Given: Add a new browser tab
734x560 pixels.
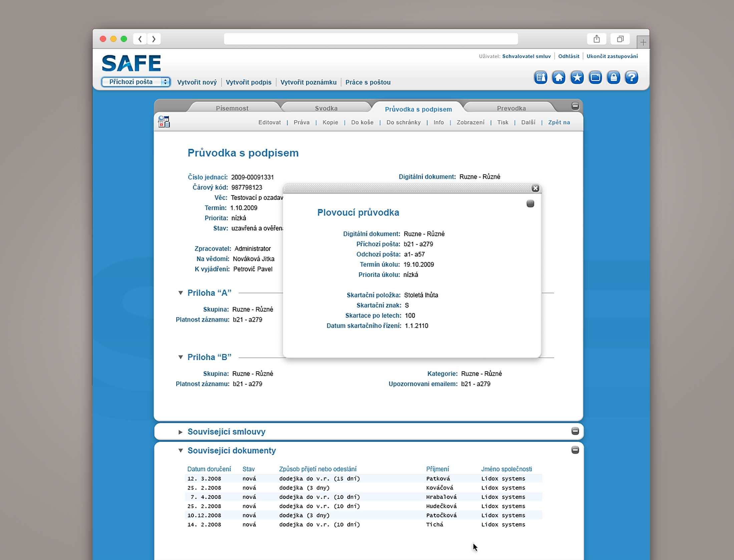Looking at the screenshot, I should click(643, 42).
